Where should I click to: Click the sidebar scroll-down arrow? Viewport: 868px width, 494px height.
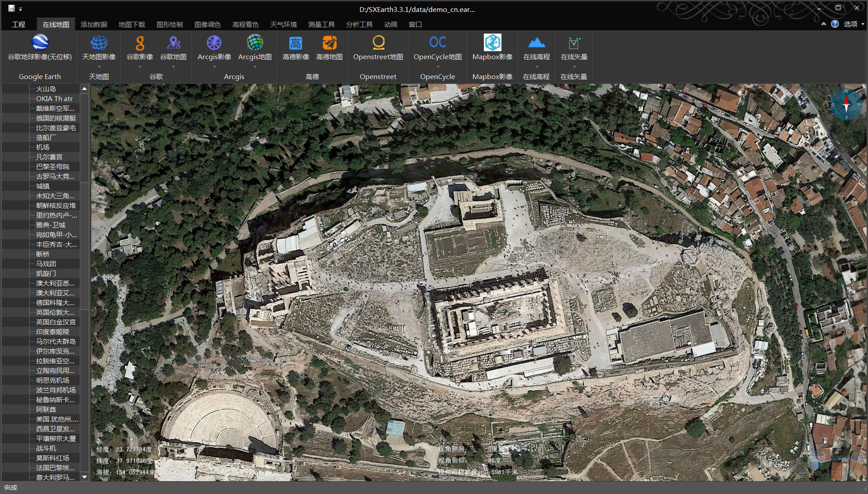pos(84,477)
